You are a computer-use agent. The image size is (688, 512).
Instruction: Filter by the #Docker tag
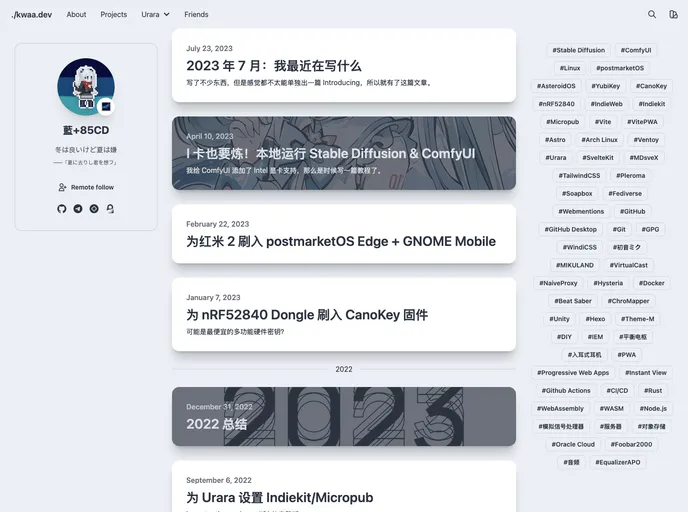point(652,283)
